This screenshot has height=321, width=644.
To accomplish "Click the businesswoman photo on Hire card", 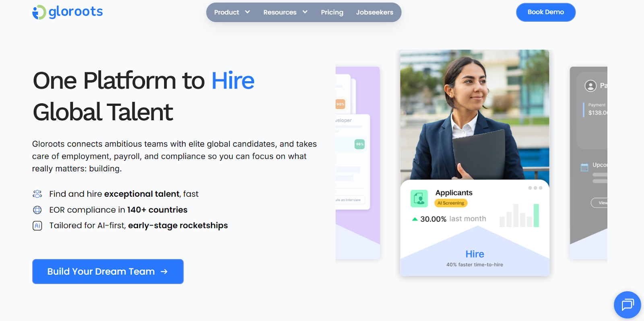I will pos(475,115).
